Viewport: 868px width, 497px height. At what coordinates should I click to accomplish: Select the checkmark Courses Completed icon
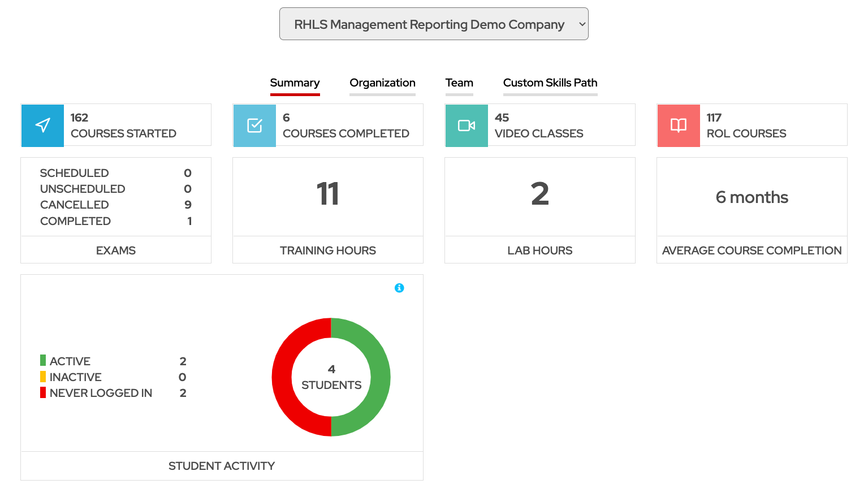254,125
